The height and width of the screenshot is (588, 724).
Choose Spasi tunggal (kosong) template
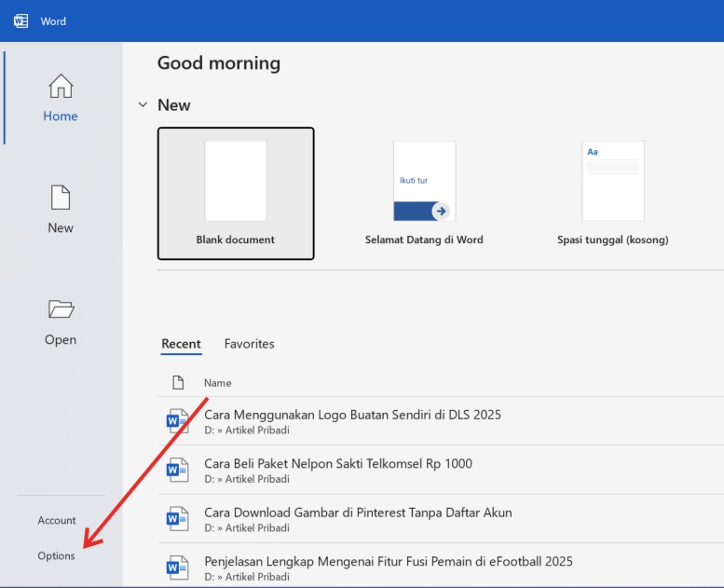[613, 194]
